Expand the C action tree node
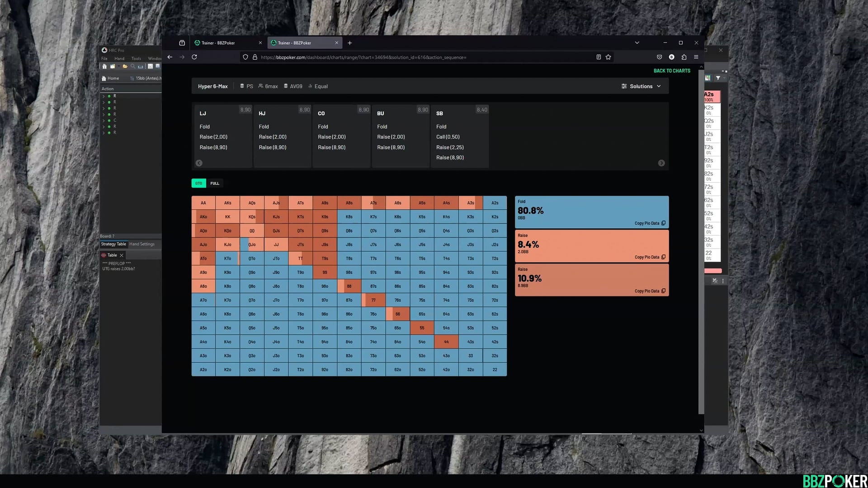The height and width of the screenshot is (488, 868). tap(104, 121)
